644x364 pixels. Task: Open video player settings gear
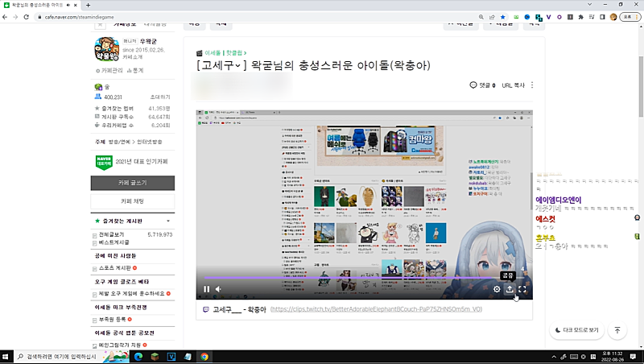pos(497,289)
